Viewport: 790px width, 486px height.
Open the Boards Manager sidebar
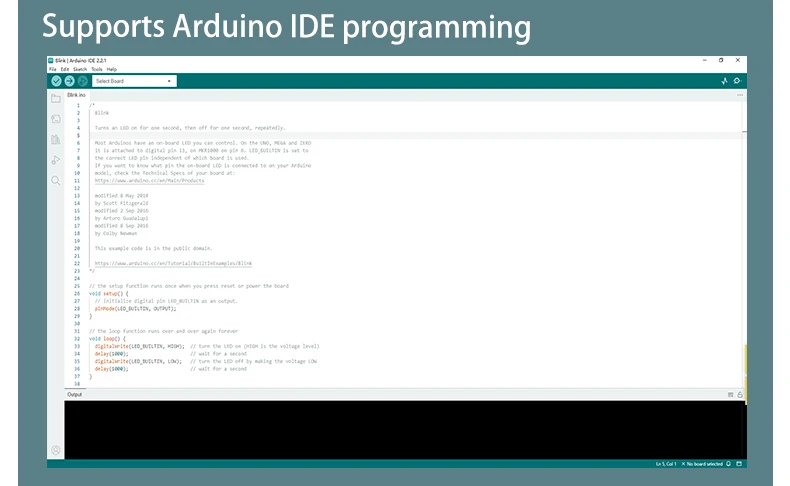[56, 119]
